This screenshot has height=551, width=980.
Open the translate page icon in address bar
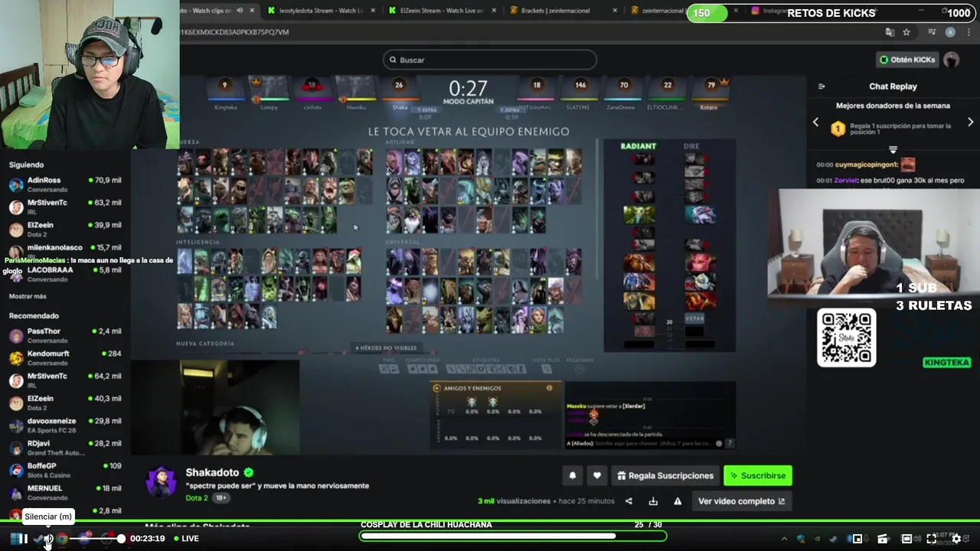tap(890, 32)
